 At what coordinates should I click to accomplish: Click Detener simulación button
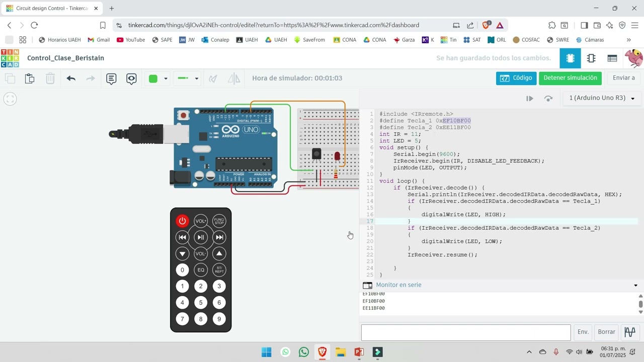[571, 78]
